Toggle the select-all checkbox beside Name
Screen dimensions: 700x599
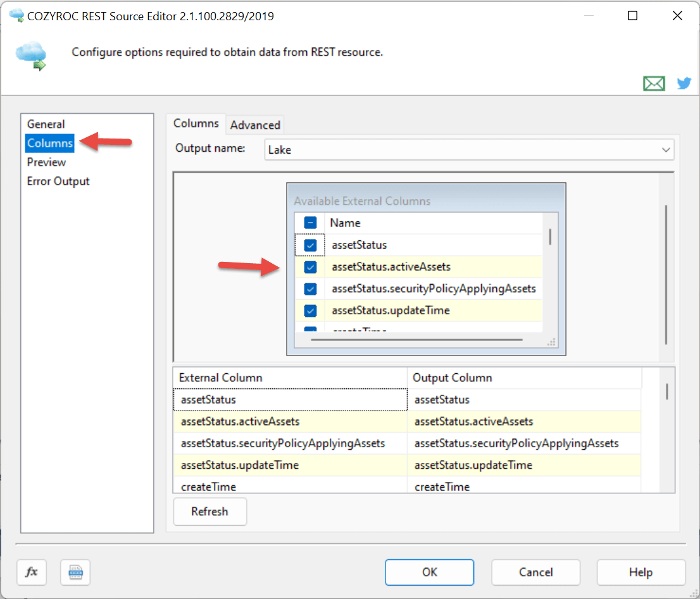click(x=310, y=223)
